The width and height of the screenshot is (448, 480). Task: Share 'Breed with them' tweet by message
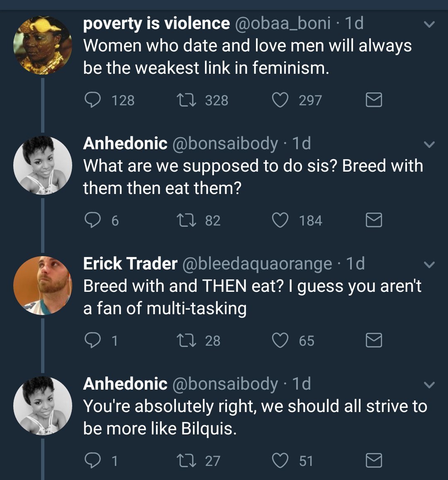point(374,220)
